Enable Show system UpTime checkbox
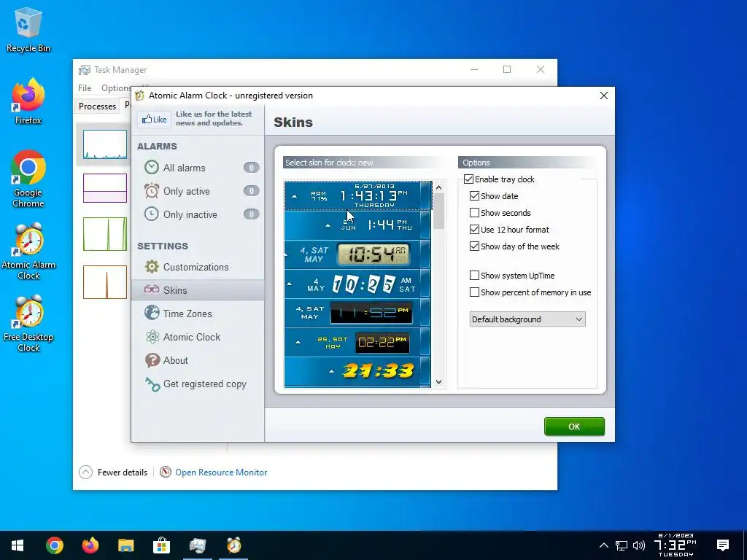This screenshot has width=747, height=560. (474, 275)
